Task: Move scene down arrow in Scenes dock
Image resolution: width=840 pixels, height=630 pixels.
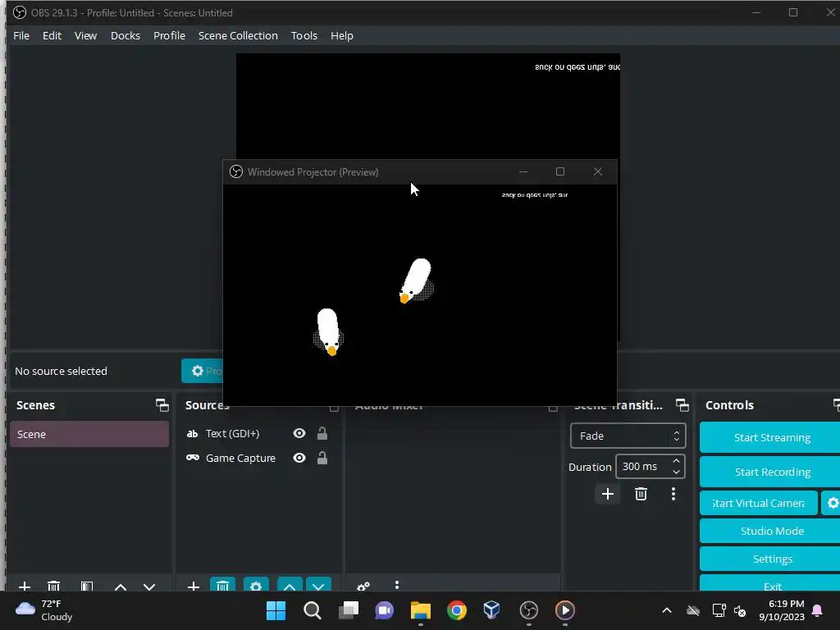Action: [x=149, y=587]
